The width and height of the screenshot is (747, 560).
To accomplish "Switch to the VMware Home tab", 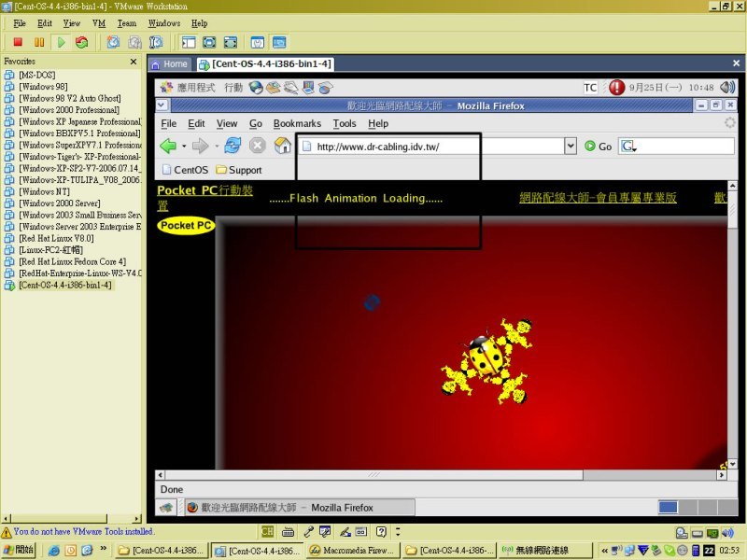I will tap(170, 64).
